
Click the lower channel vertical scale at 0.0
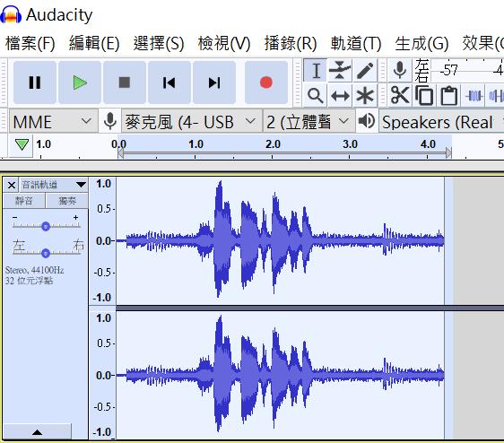(103, 375)
